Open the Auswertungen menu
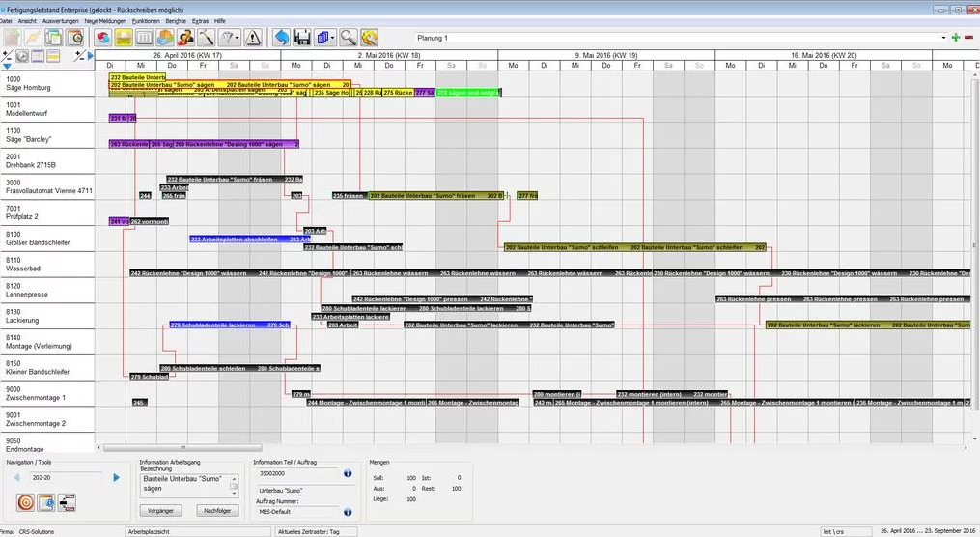 pos(61,20)
